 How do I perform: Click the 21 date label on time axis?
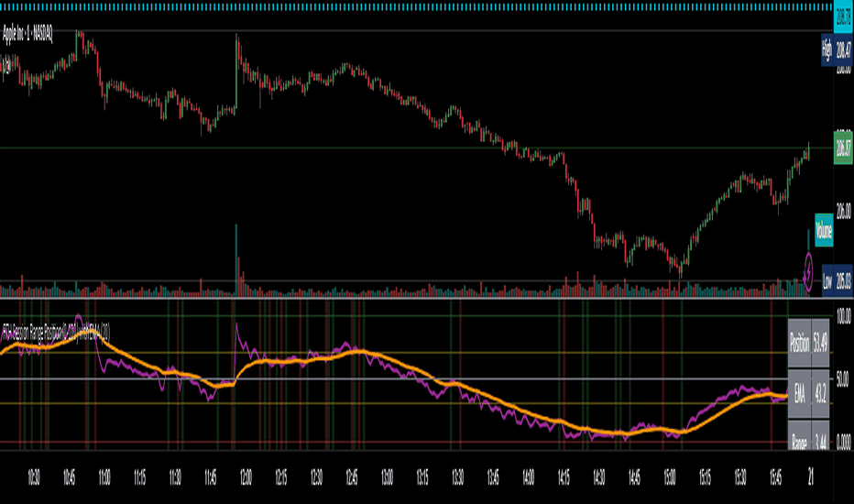coord(811,477)
